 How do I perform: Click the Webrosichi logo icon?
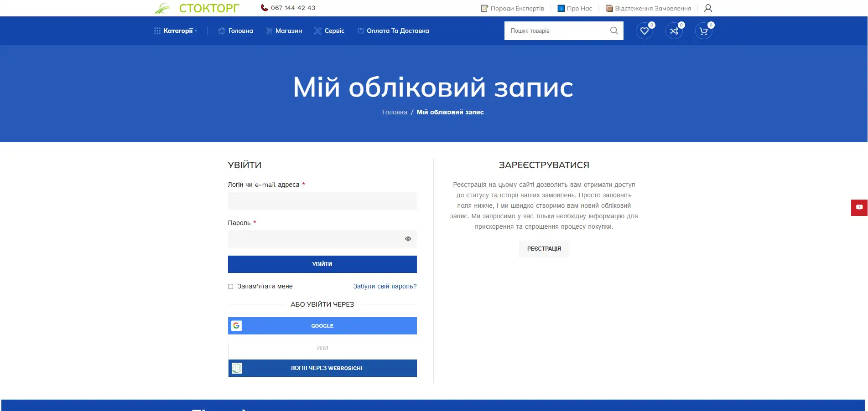click(x=237, y=368)
